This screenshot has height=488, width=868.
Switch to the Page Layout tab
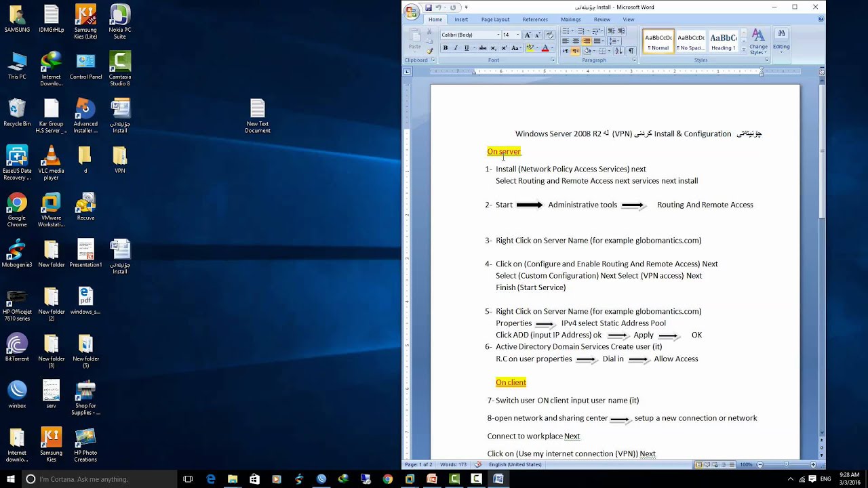(x=495, y=19)
